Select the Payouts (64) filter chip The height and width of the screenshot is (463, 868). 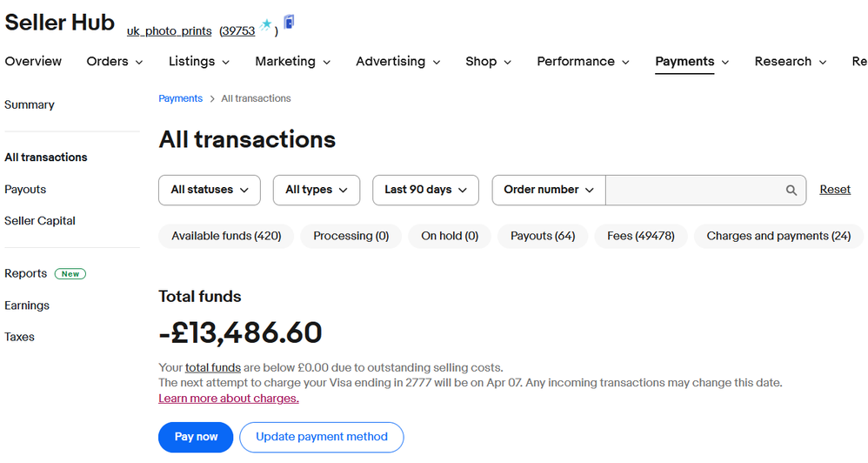543,236
